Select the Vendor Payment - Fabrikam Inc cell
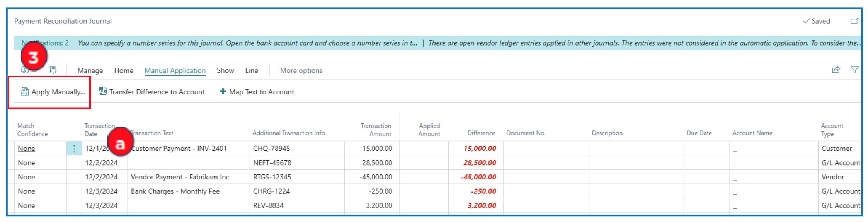 click(x=180, y=177)
